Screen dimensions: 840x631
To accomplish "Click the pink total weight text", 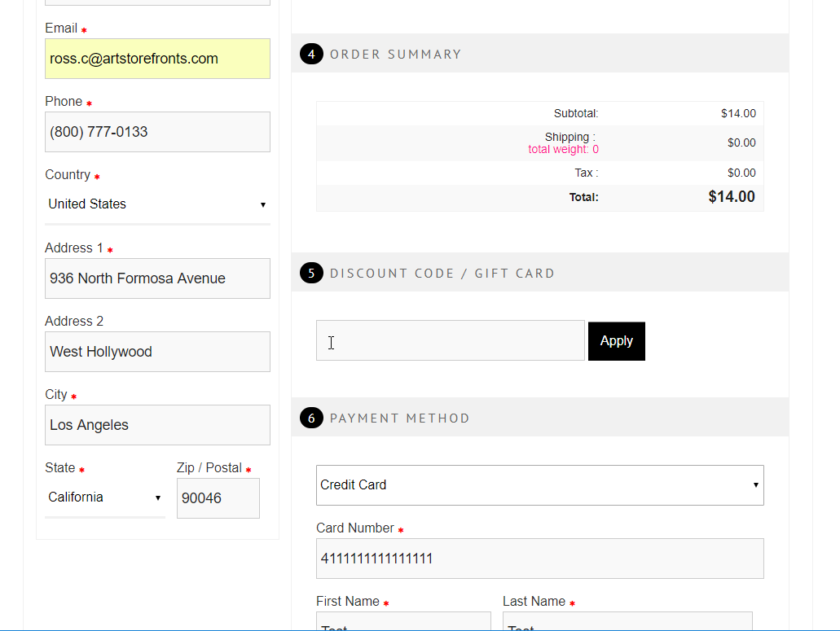I will pyautogui.click(x=563, y=149).
